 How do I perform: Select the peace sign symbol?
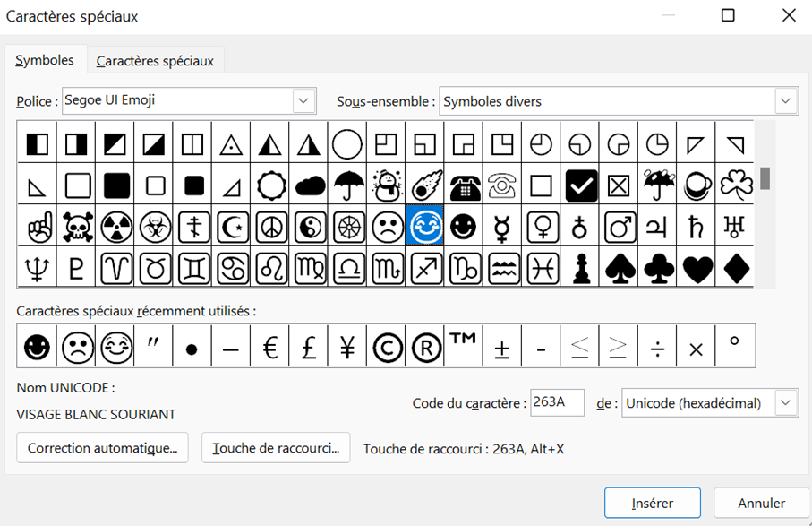tap(270, 227)
